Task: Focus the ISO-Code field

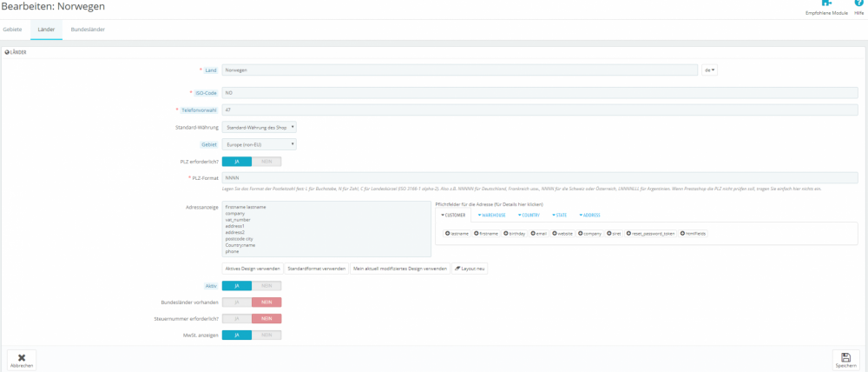Action: tap(540, 93)
